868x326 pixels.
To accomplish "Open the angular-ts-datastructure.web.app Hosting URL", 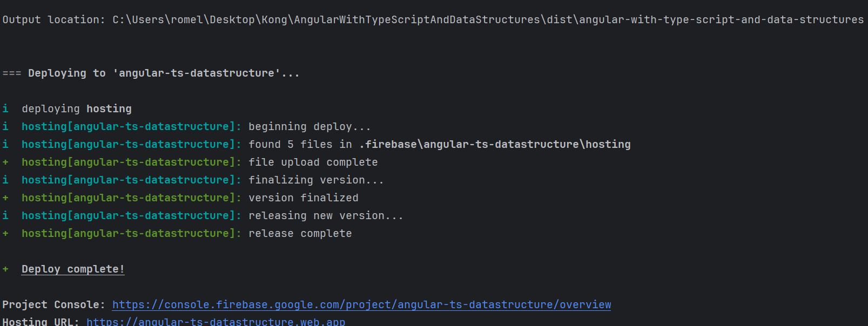I will (216, 321).
